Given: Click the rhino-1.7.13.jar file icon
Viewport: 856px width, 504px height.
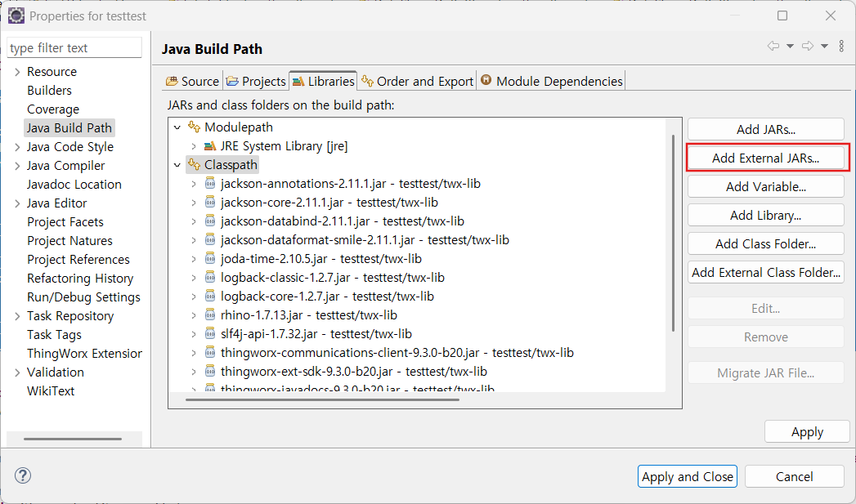Looking at the screenshot, I should [211, 315].
